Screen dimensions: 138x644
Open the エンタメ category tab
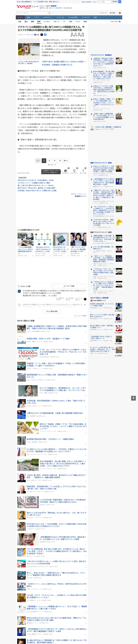pos(47,21)
